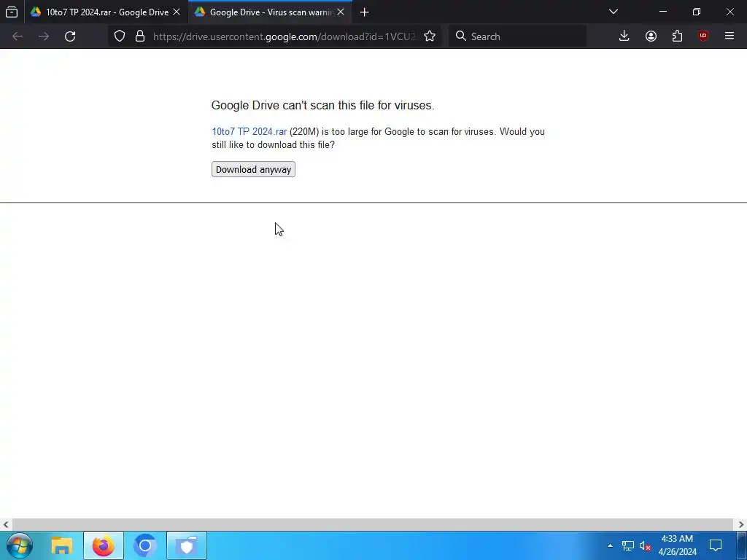
Task: Reload the current page
Action: [x=70, y=36]
